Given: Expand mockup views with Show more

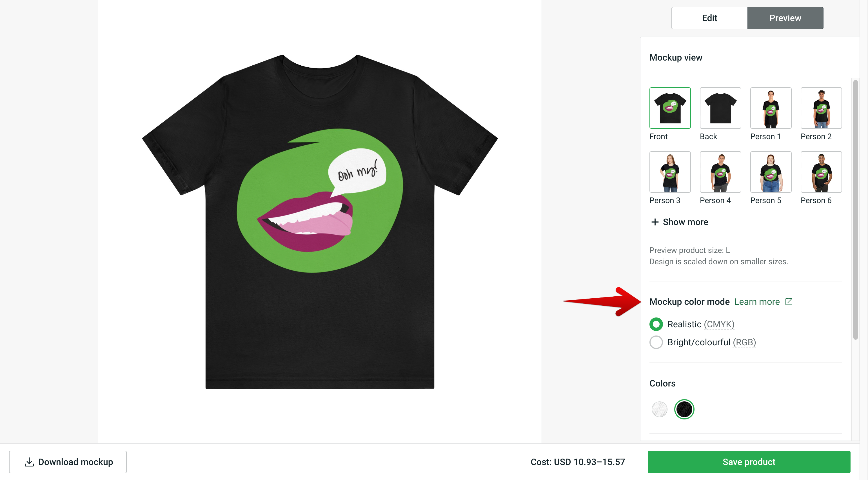Looking at the screenshot, I should (x=685, y=222).
